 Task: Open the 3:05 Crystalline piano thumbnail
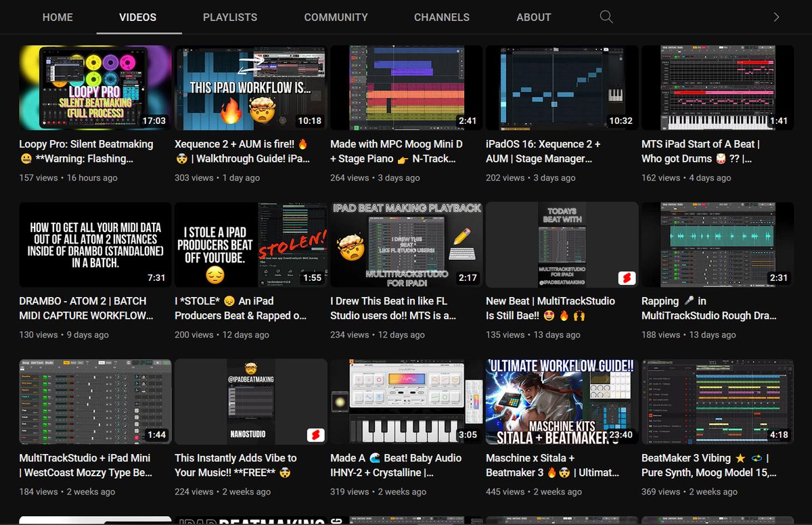(x=407, y=401)
